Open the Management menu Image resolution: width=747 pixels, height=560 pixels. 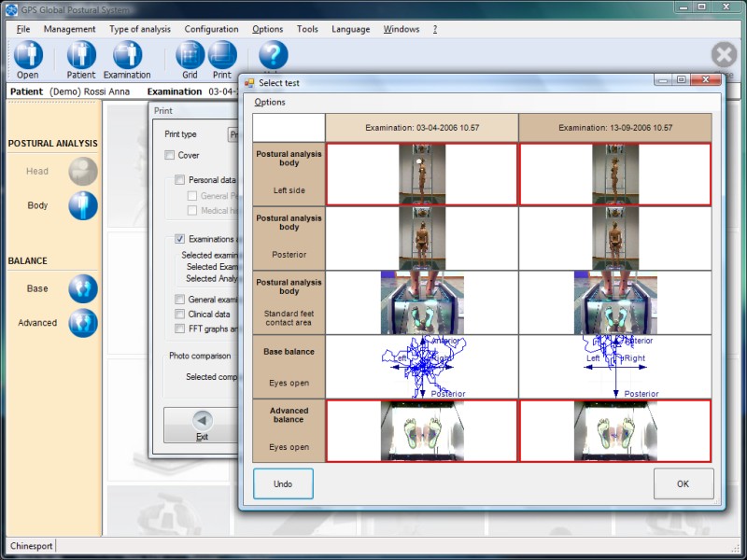tap(69, 29)
